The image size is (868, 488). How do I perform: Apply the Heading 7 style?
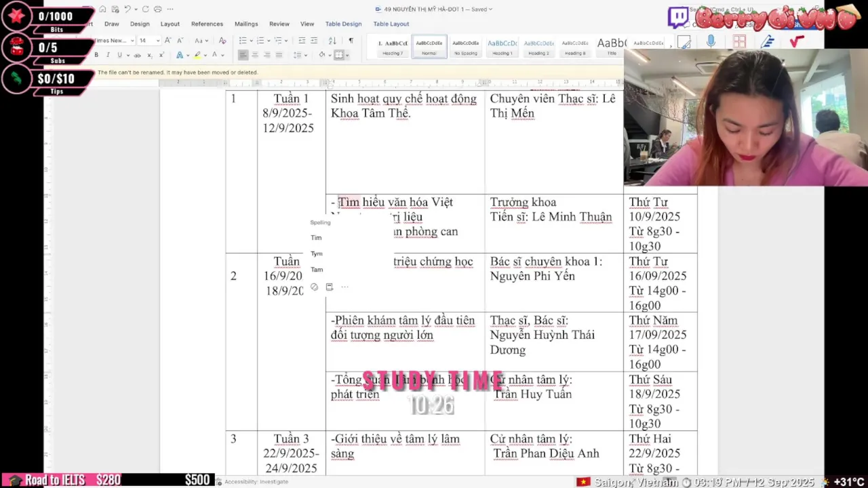(393, 46)
